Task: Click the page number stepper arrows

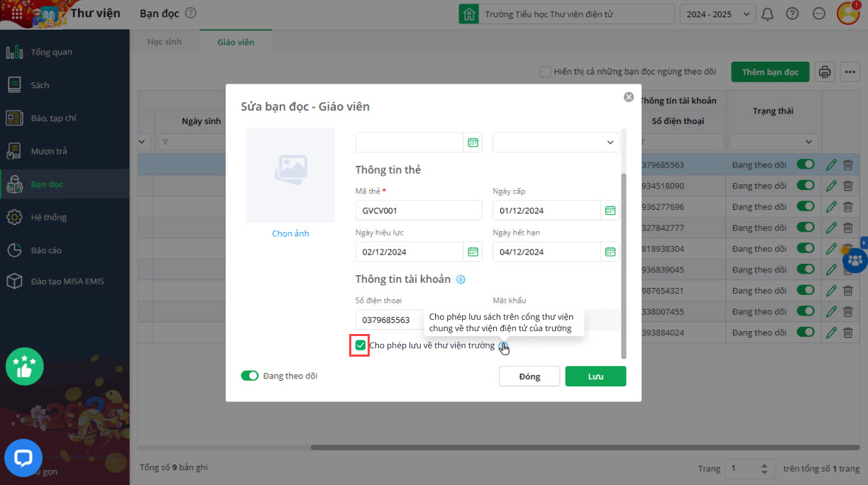Action: click(x=764, y=469)
